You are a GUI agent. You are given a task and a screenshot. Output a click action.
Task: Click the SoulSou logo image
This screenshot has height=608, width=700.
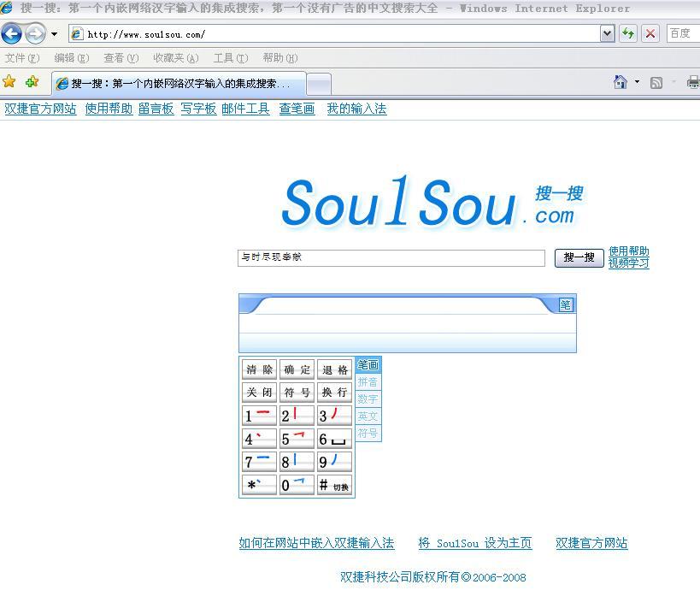[x=432, y=202]
